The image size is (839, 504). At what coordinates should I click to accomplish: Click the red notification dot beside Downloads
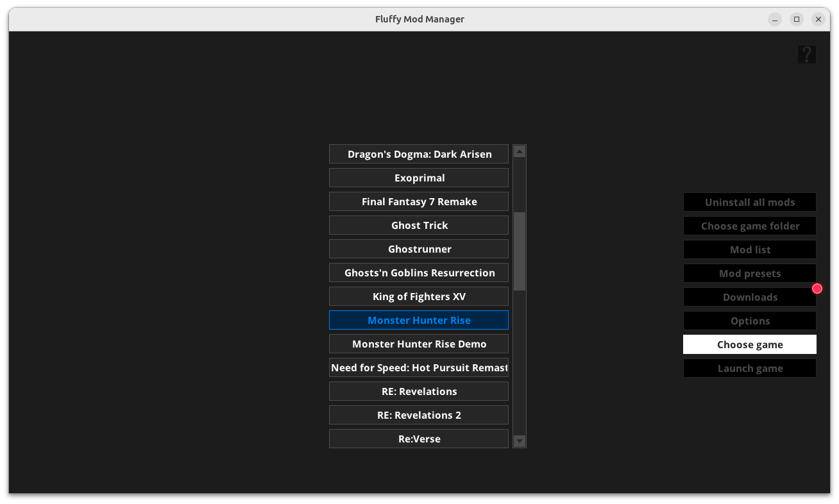coord(817,289)
